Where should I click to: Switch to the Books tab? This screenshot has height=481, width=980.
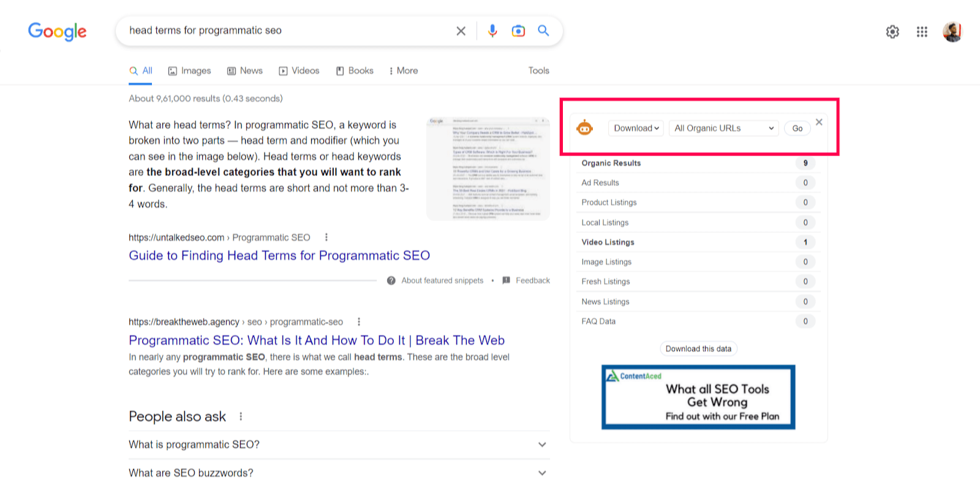click(355, 70)
